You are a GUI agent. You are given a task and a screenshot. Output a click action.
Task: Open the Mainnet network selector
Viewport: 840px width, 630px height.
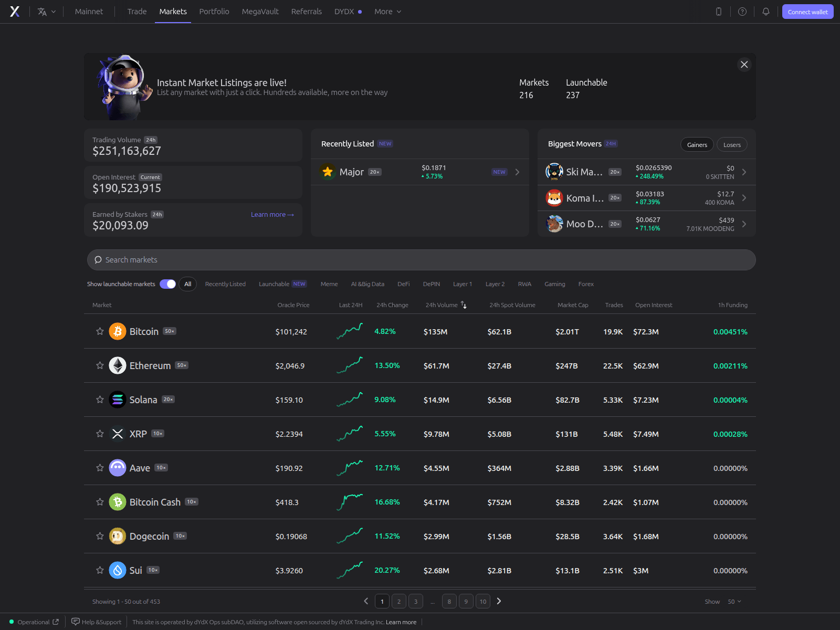click(x=89, y=12)
